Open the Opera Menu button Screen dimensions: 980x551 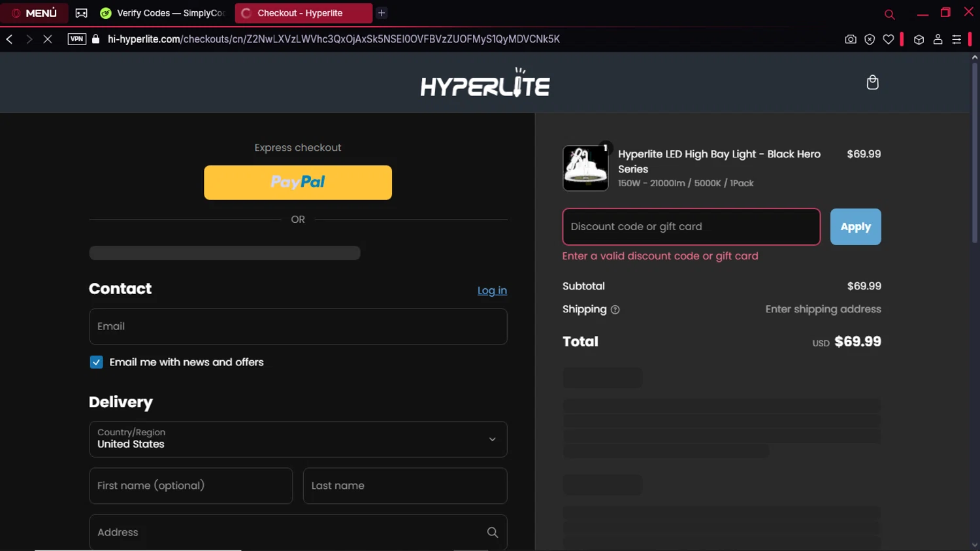tap(35, 13)
